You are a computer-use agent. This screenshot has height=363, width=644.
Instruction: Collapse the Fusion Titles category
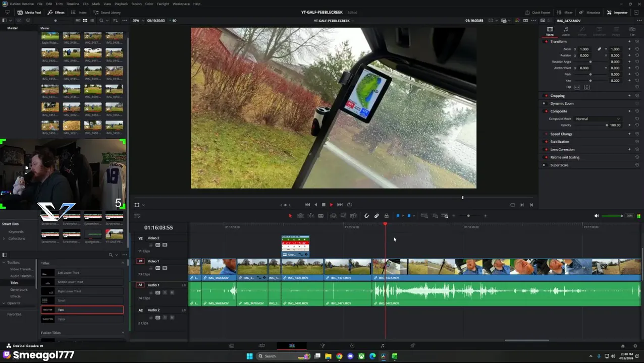[x=122, y=333]
